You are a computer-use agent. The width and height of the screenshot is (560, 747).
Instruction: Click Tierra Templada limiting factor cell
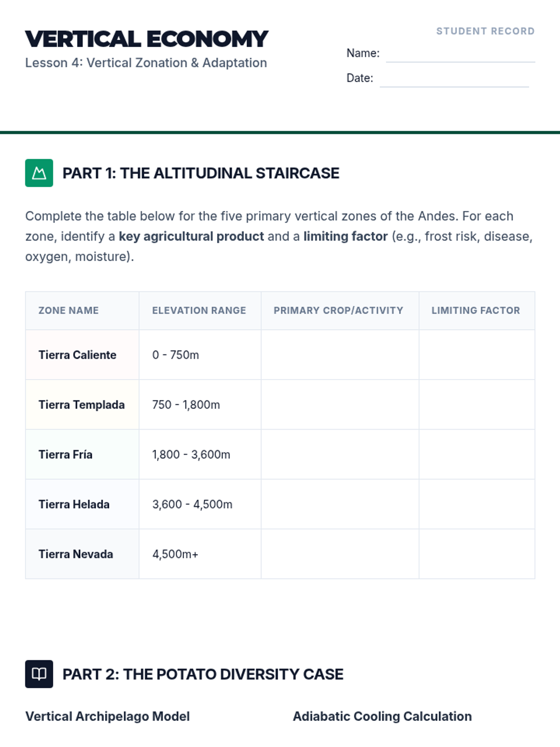coord(476,405)
